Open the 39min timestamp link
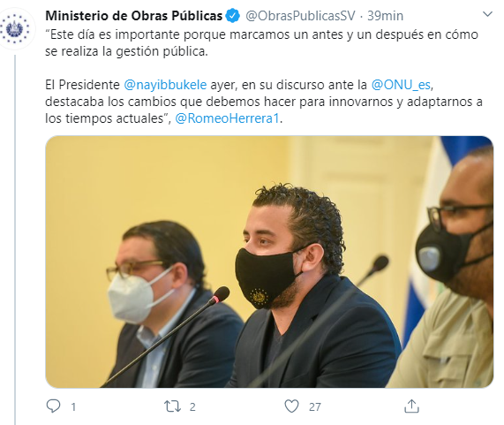 click(x=386, y=16)
